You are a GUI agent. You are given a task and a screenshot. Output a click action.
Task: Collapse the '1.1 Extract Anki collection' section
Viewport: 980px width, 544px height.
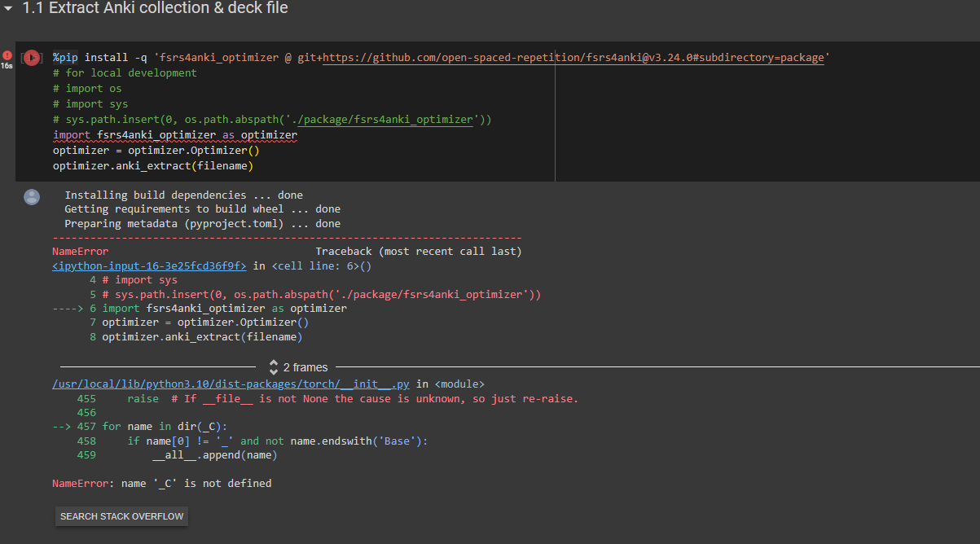[10, 9]
